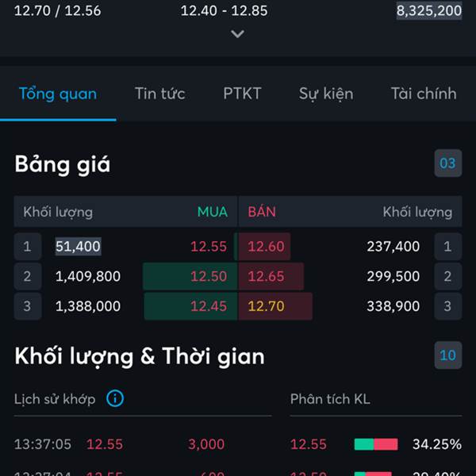Open the PTKT tab

point(242,94)
